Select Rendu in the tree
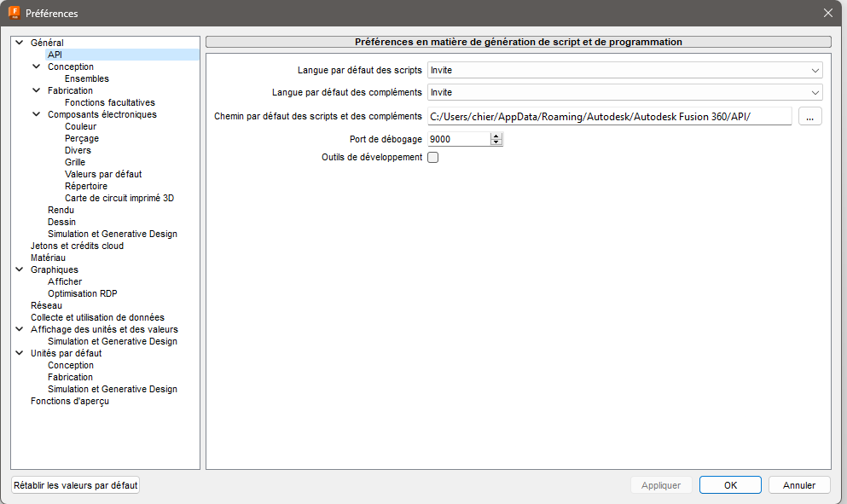Image resolution: width=847 pixels, height=504 pixels. (x=61, y=210)
